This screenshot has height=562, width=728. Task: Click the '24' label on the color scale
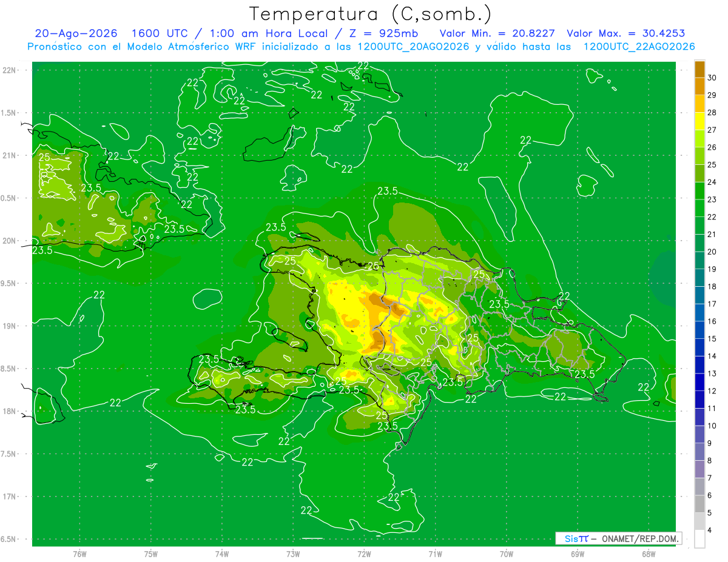tap(712, 182)
